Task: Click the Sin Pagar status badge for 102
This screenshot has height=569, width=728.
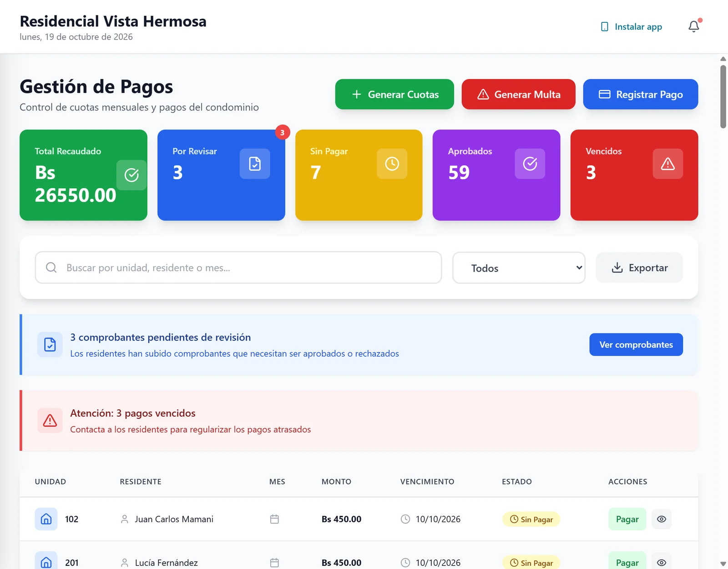Action: click(531, 519)
